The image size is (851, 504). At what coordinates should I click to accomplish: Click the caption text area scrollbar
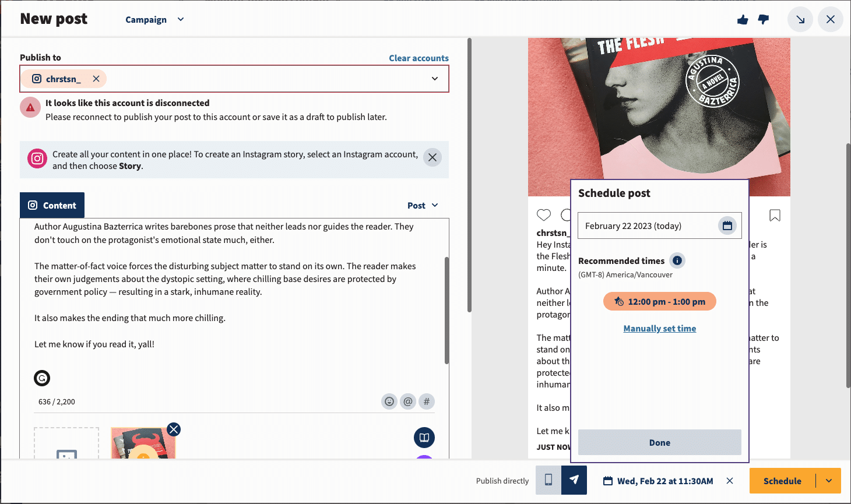click(x=446, y=310)
